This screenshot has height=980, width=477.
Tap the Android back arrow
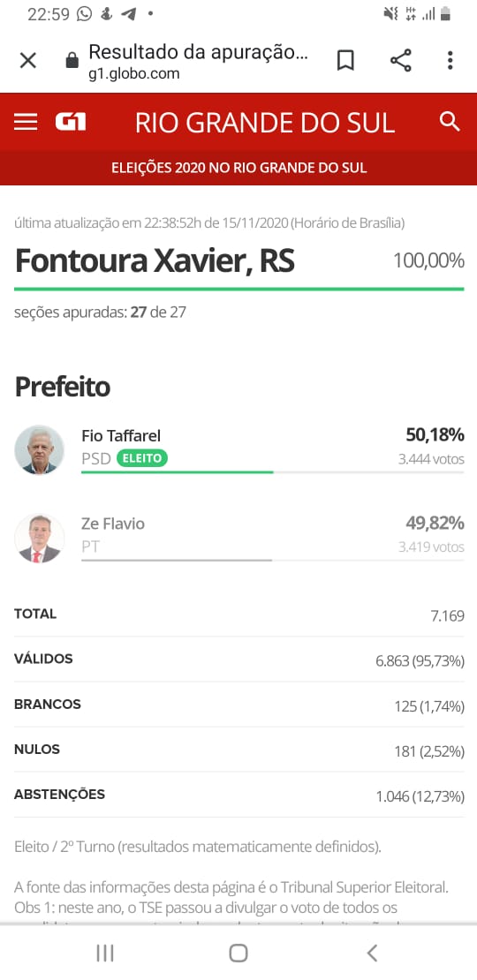pos(372,954)
